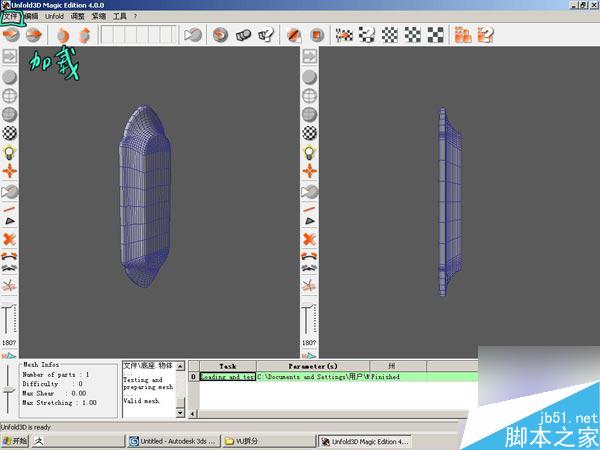Select the medium checker pattern icon
This screenshot has height=450, width=600.
pyautogui.click(x=412, y=35)
